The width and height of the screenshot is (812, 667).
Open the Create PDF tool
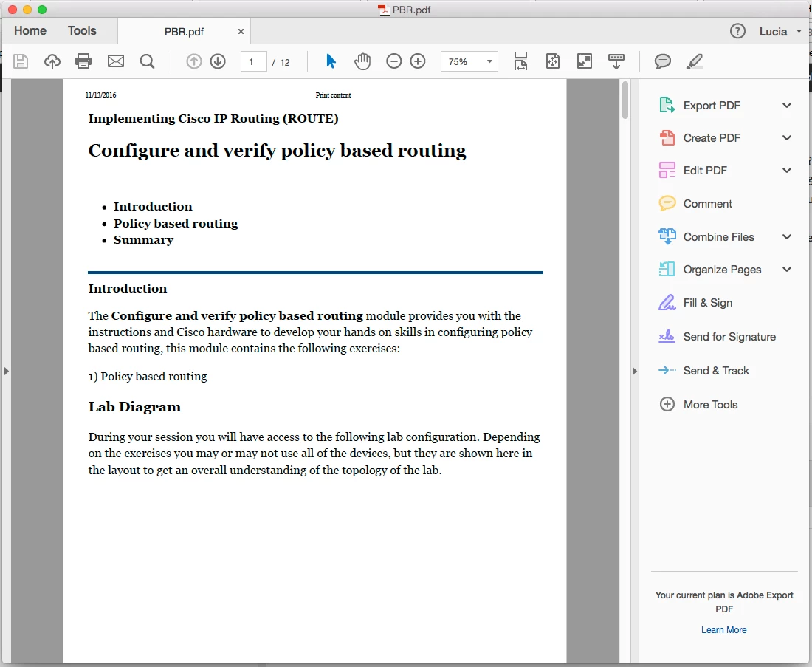pyautogui.click(x=712, y=138)
